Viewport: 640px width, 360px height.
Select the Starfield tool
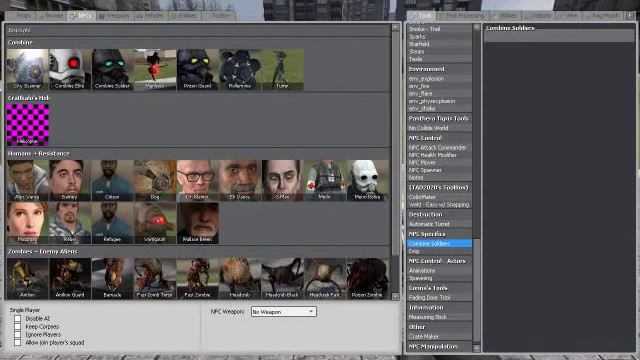pos(439,44)
